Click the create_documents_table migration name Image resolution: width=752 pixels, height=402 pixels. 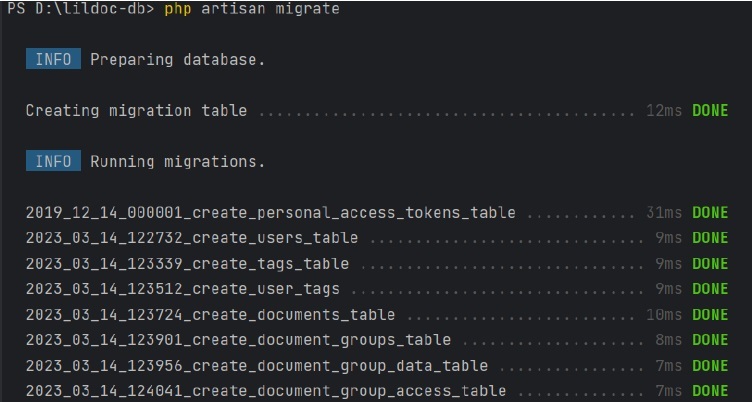[210, 315]
